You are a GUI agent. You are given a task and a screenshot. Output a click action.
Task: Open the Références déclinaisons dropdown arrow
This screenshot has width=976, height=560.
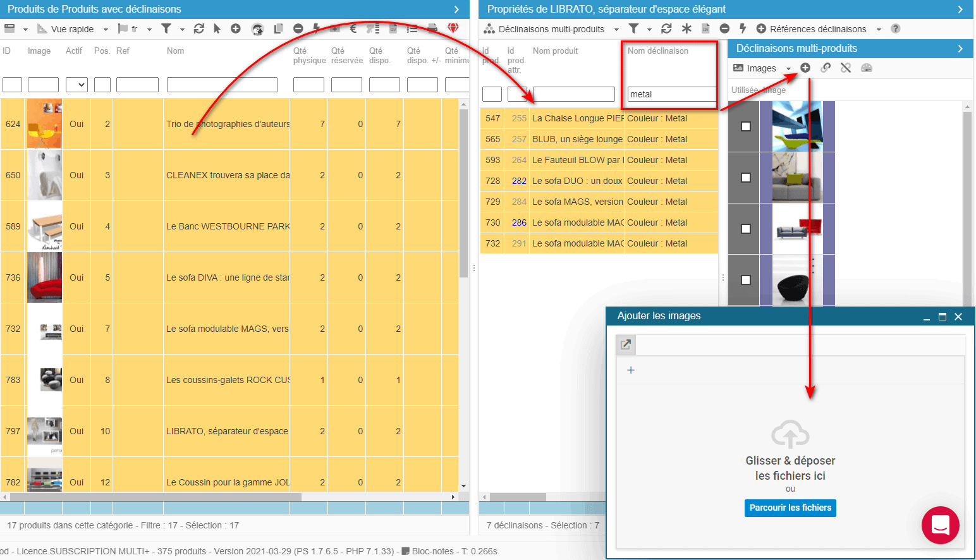879,29
